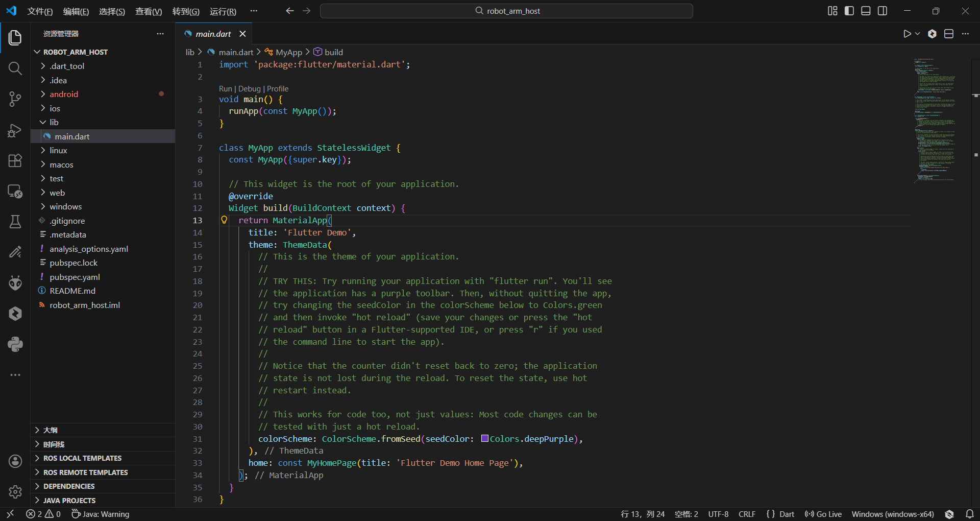Open the 查看(V) menu
980x521 pixels.
[x=149, y=11]
